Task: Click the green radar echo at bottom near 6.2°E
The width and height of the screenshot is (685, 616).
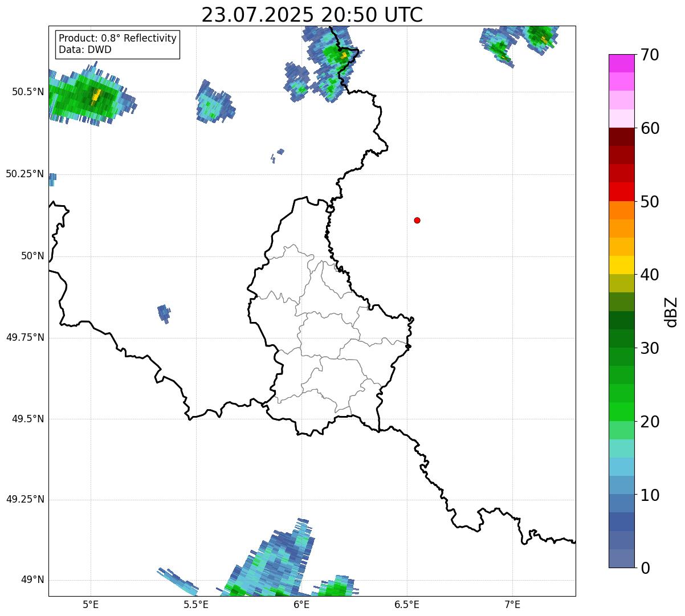Action: click(336, 586)
